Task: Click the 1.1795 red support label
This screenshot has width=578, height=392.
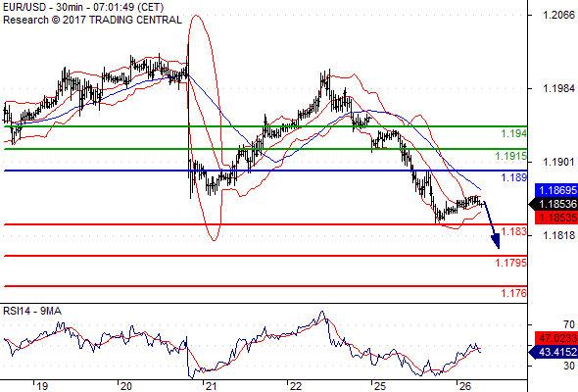Action: tap(511, 263)
